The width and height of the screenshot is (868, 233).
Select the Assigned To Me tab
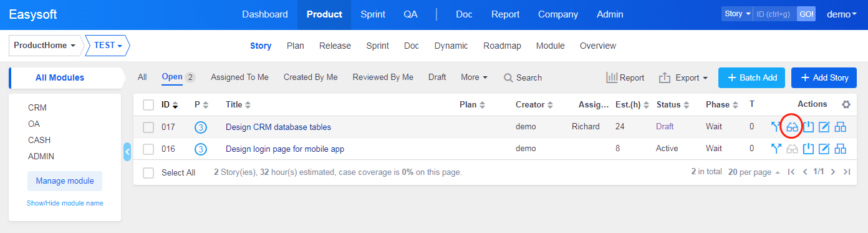(x=239, y=77)
